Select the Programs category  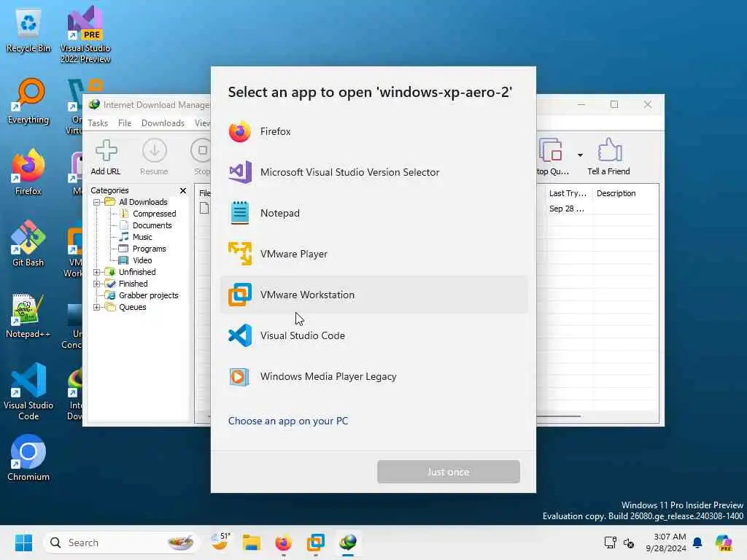click(149, 249)
